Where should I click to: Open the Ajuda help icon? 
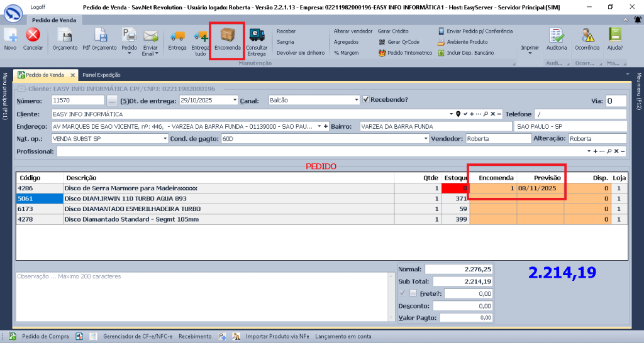pyautogui.click(x=614, y=36)
